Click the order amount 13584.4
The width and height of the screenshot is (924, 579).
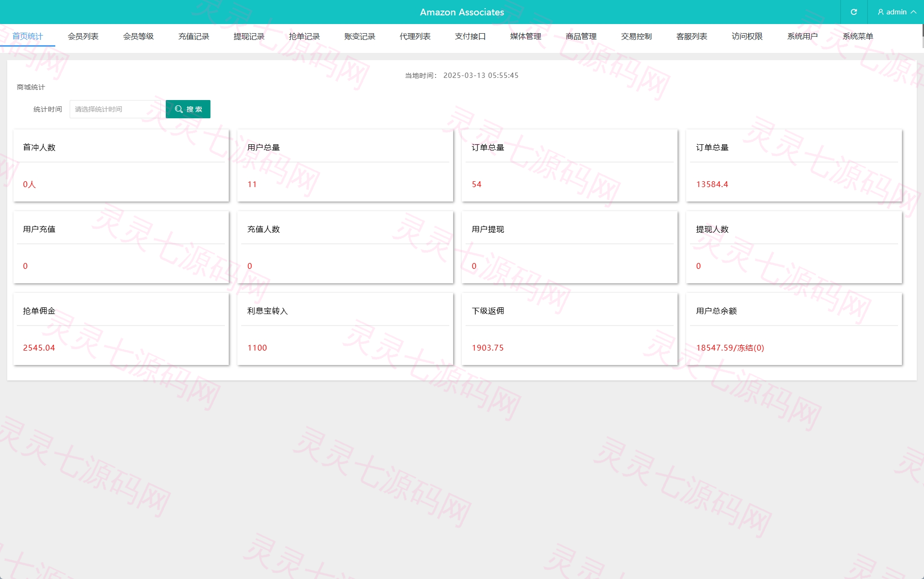[712, 184]
